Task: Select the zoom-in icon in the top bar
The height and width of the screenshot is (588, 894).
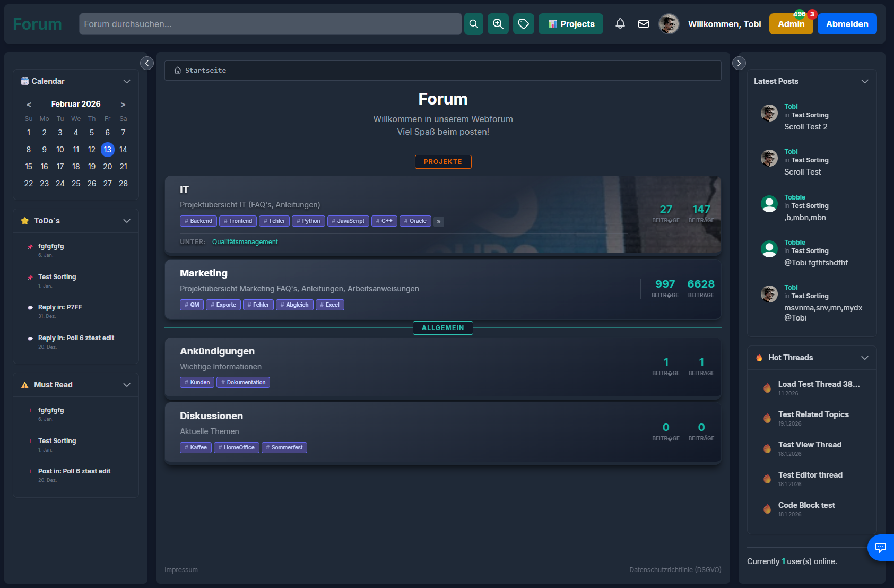Action: tap(498, 24)
